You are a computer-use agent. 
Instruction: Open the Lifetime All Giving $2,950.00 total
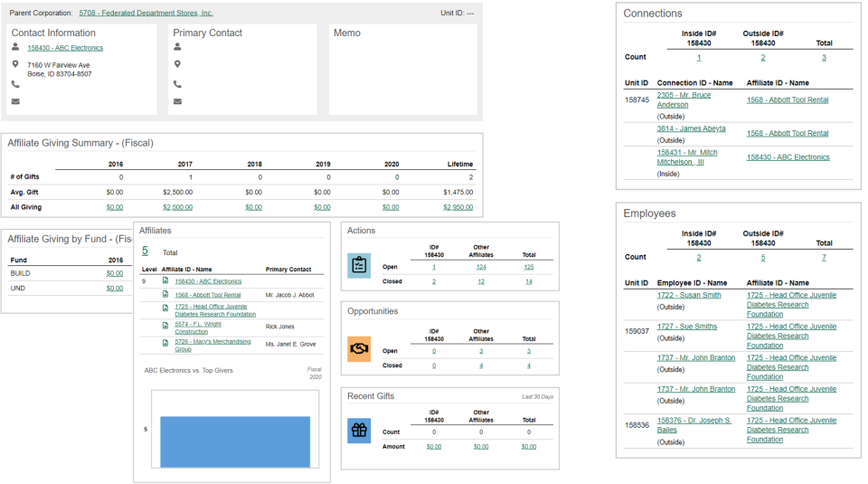click(458, 207)
